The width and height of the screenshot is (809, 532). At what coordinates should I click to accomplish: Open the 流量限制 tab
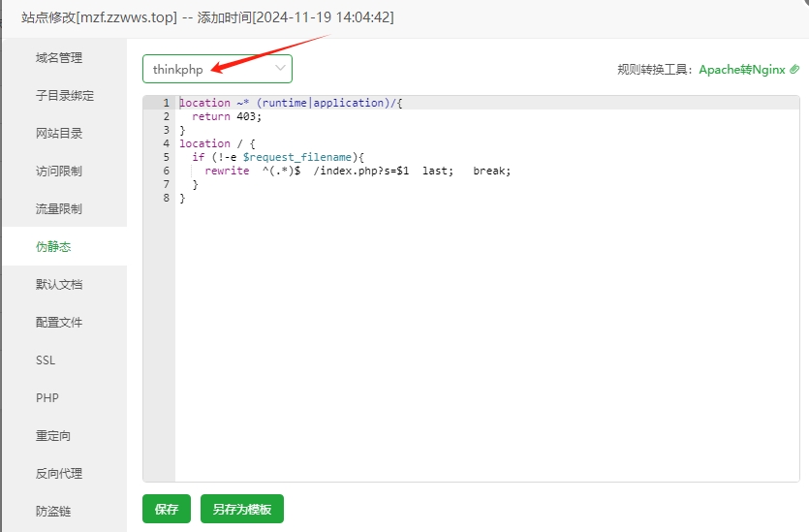(x=65, y=208)
